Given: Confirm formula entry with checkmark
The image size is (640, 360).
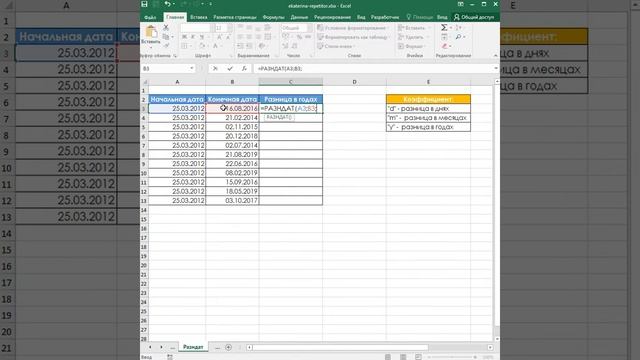Looking at the screenshot, I should (230, 69).
